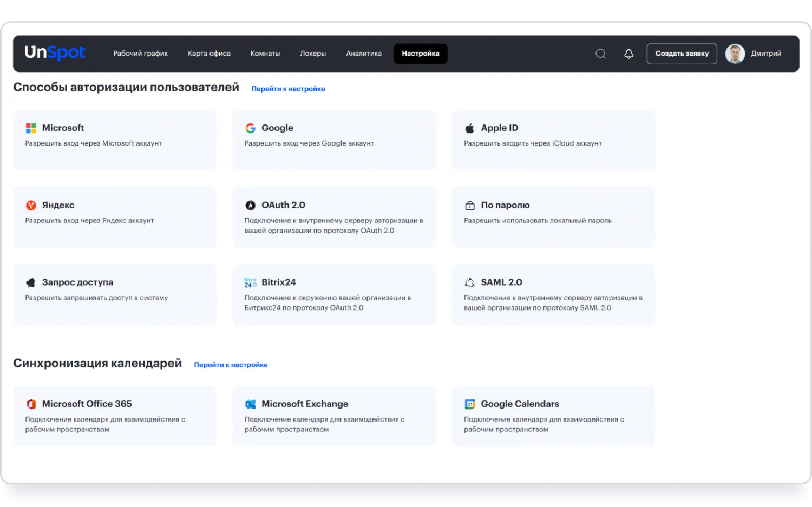
Task: Select the OAuth 2.0 authorization card
Action: coord(333,217)
